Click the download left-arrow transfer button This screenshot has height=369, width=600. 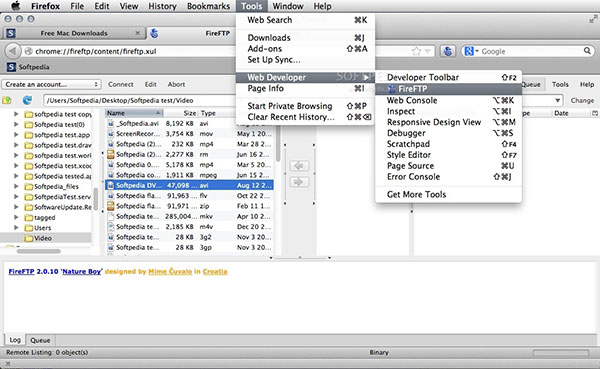299,166
